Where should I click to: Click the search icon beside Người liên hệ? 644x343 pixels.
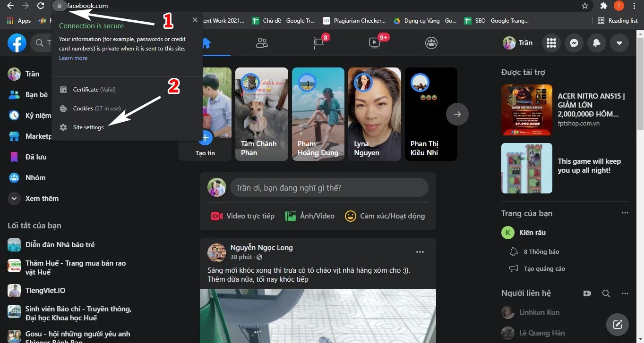[x=606, y=293]
